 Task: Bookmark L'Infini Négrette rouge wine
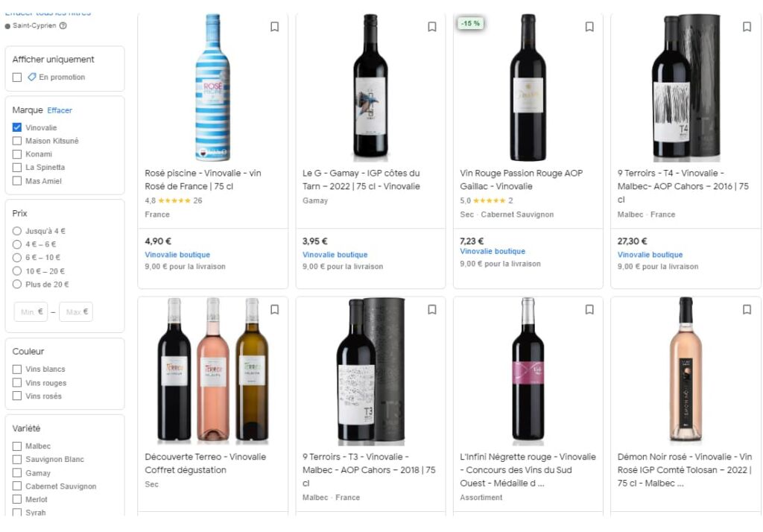point(589,310)
